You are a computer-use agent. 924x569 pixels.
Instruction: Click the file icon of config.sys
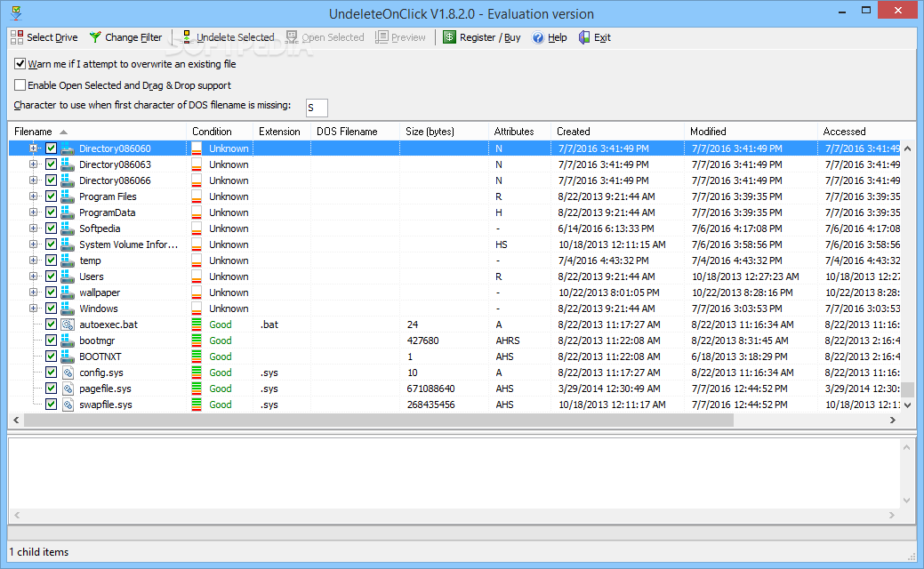pyautogui.click(x=68, y=373)
